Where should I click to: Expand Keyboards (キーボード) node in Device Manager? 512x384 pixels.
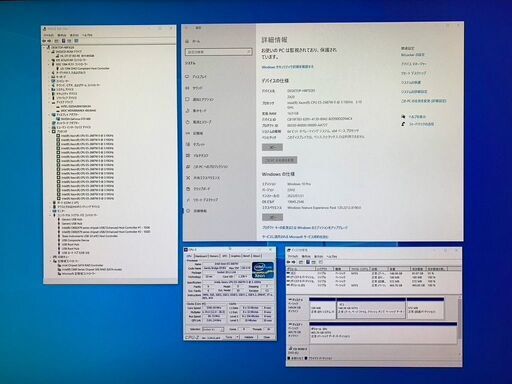coord(49,77)
